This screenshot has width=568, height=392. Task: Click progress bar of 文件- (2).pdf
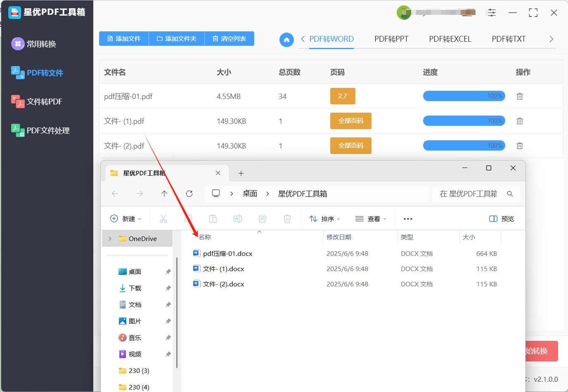tap(464, 146)
